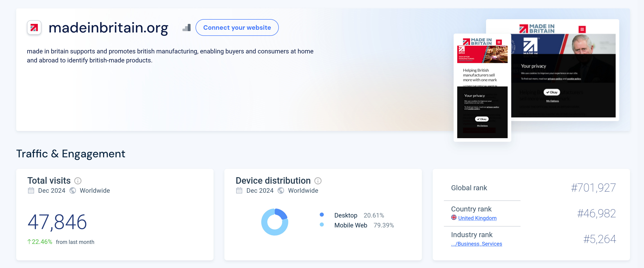Viewport: 644px width, 268px height.
Task: Click the madeinbritain.org domain title
Action: pos(108,27)
